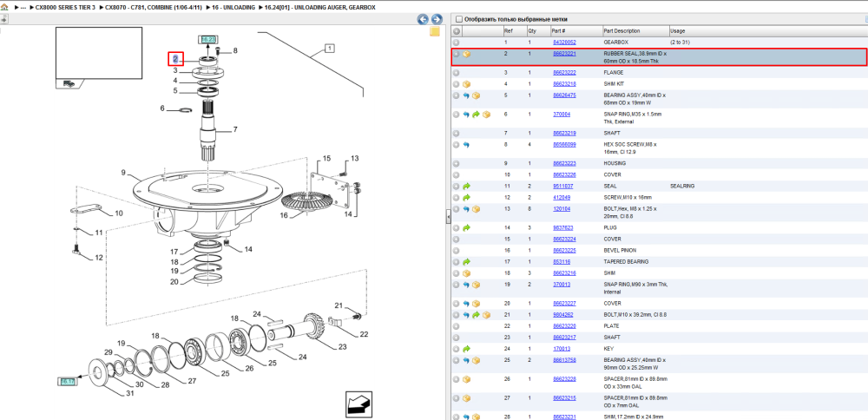Click box icon in COVER 86623227 row

point(477,304)
